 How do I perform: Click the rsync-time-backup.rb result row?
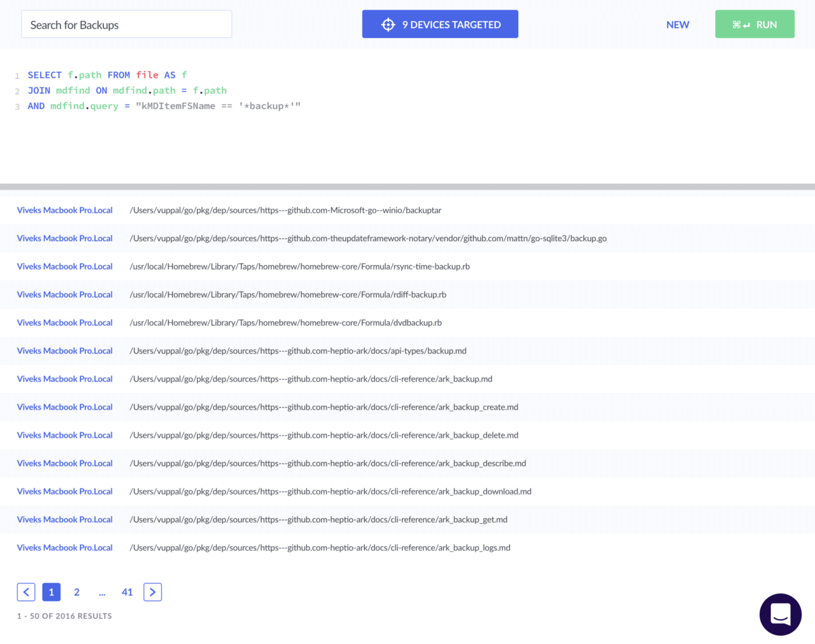(x=300, y=266)
